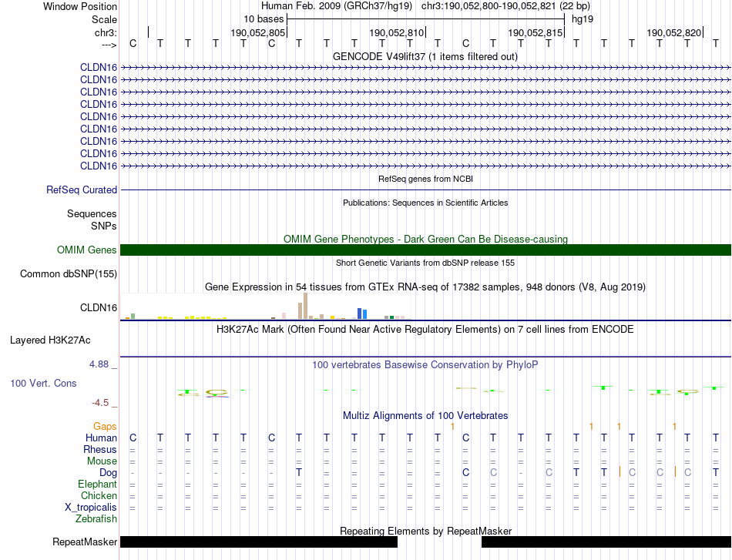Click coordinate label 190,052,810
The height and width of the screenshot is (560, 732).
tap(396, 32)
